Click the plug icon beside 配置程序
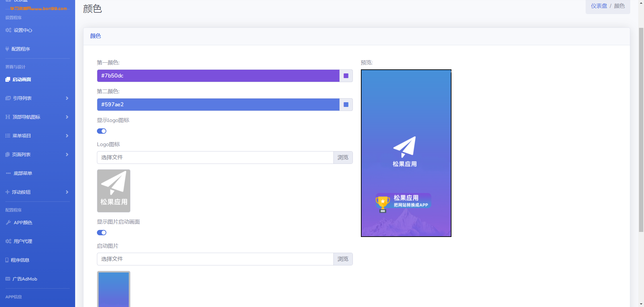644x307 pixels. point(7,49)
